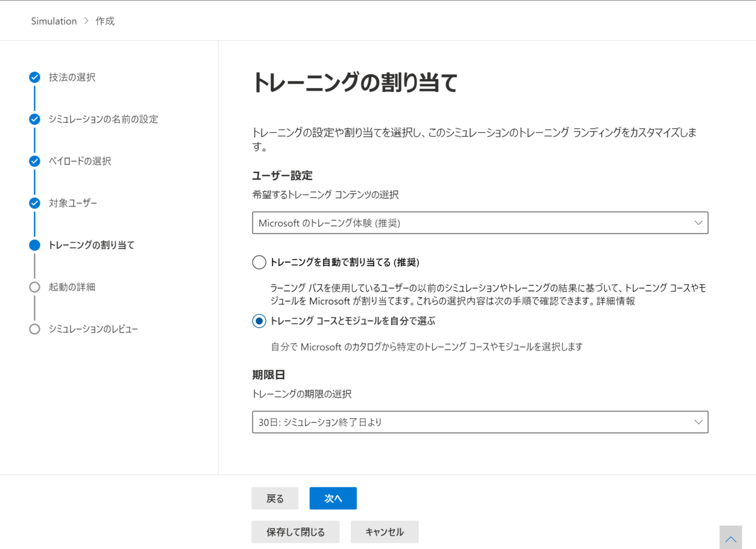Choose 保存して閉じる
Screen dimensions: 756x549
click(295, 531)
